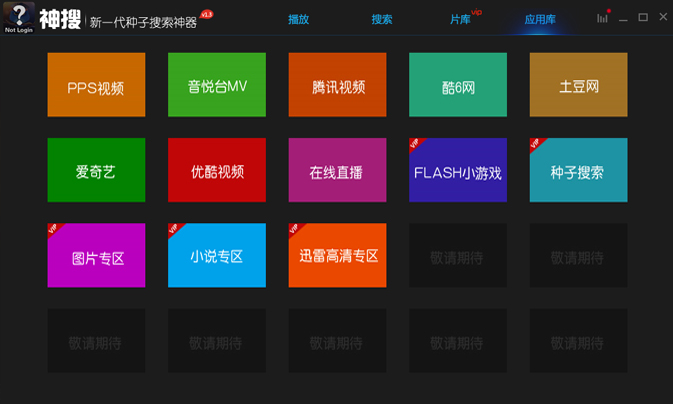Open the 酷6网 tile
The width and height of the screenshot is (673, 404).
[x=458, y=85]
